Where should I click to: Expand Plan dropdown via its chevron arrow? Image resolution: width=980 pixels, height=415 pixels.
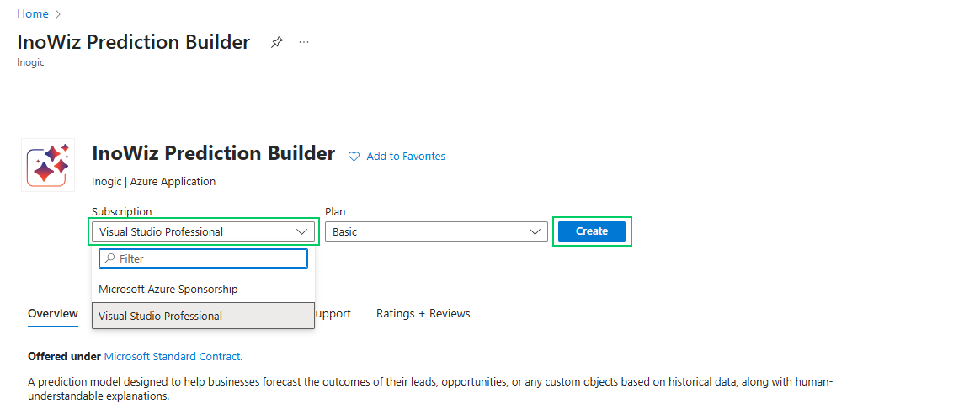click(x=535, y=231)
